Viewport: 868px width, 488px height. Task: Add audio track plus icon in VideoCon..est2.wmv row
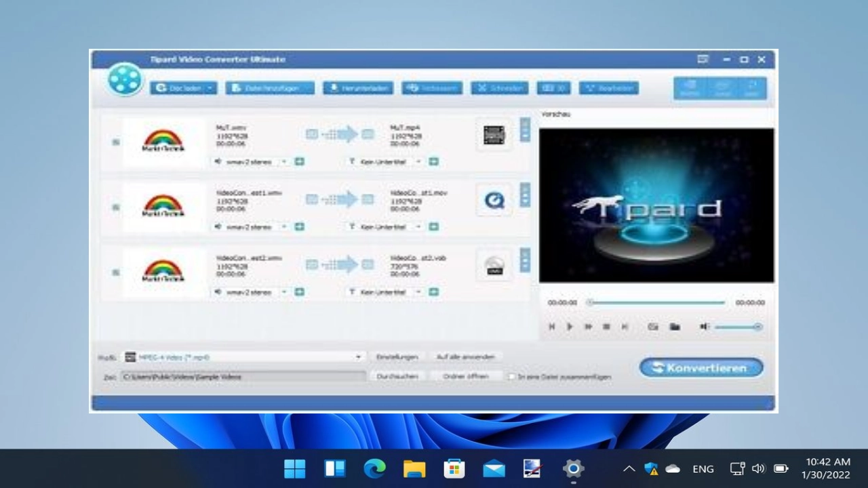pyautogui.click(x=299, y=292)
